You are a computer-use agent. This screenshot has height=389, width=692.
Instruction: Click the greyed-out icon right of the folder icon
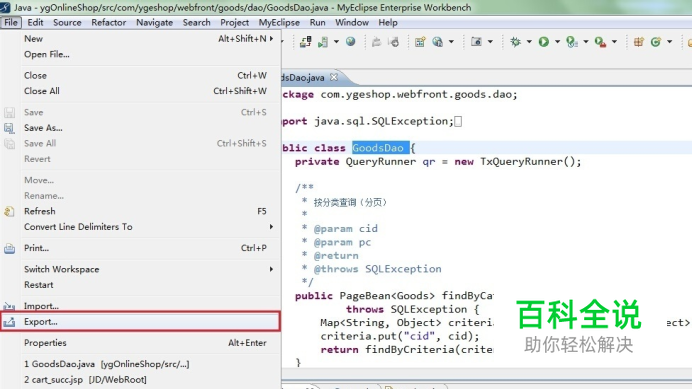394,42
